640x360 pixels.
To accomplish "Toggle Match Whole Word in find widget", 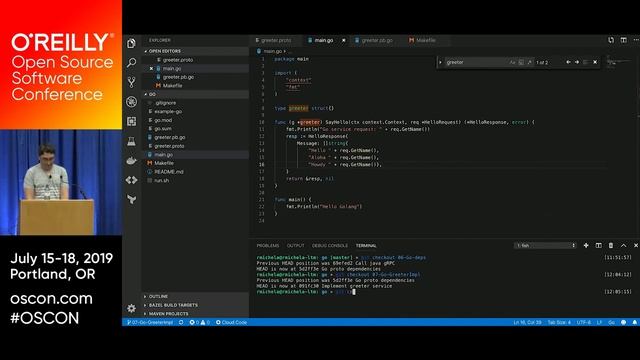I will [x=521, y=62].
